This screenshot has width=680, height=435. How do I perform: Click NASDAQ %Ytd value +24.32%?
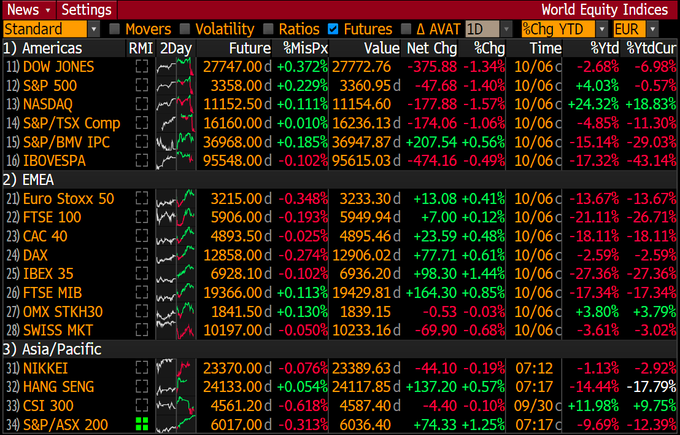[x=593, y=104]
